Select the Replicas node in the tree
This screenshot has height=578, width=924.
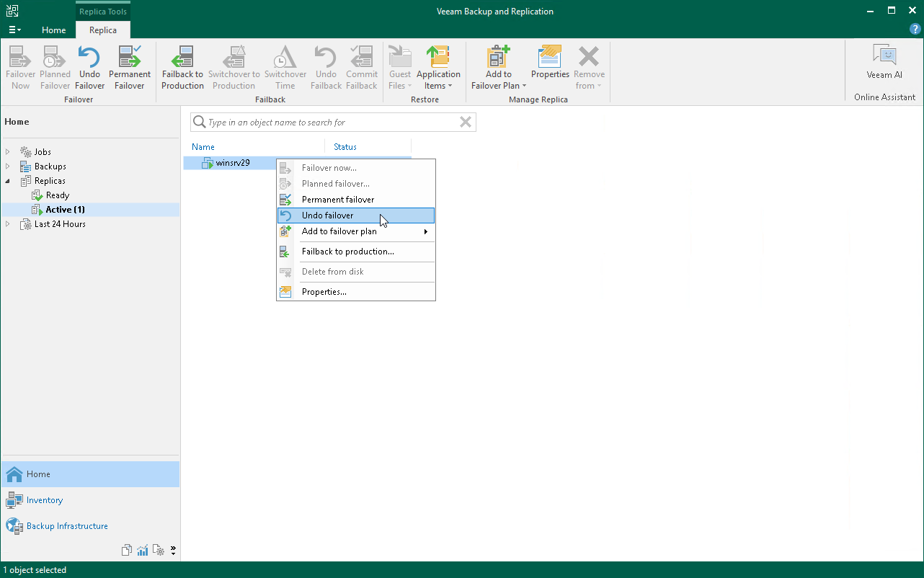[50, 181]
